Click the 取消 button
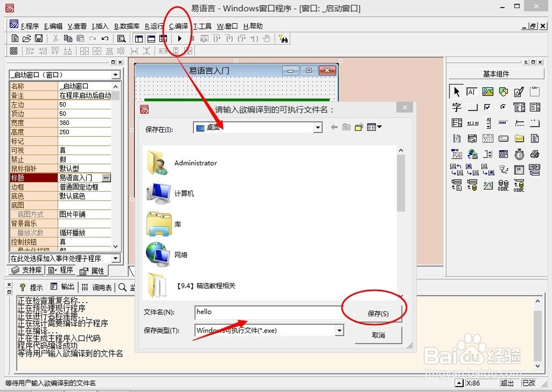The height and width of the screenshot is (392, 552). tap(378, 335)
